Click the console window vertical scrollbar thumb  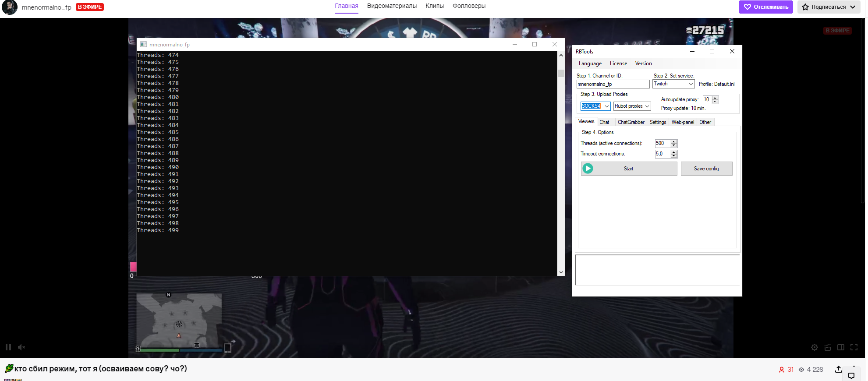pos(561,73)
